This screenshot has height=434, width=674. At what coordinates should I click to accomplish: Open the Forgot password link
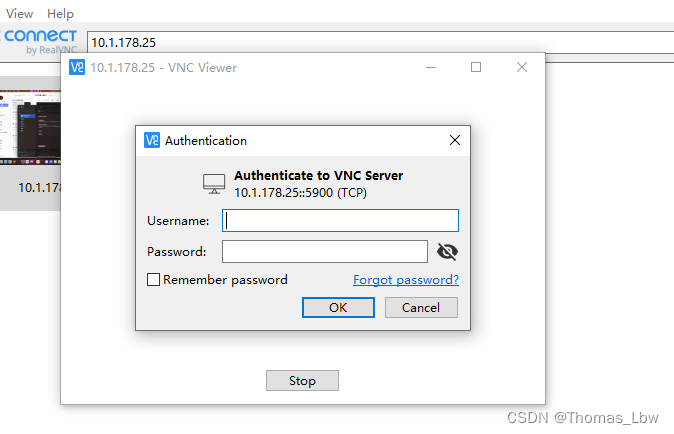pyautogui.click(x=406, y=280)
